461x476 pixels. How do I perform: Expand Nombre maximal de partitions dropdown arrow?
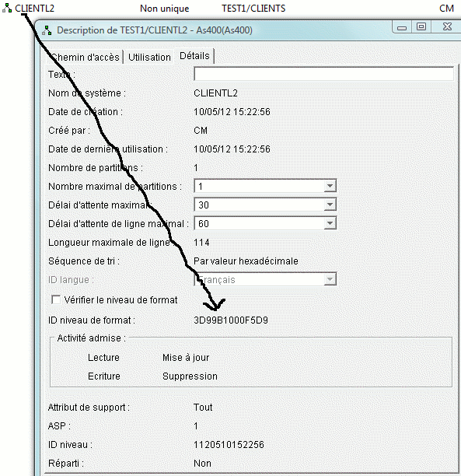(x=330, y=186)
